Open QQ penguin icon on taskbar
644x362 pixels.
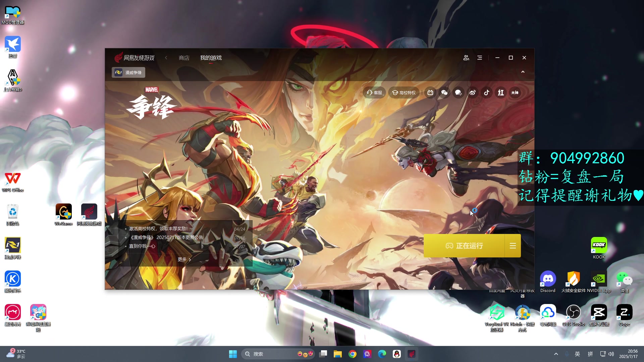(397, 354)
